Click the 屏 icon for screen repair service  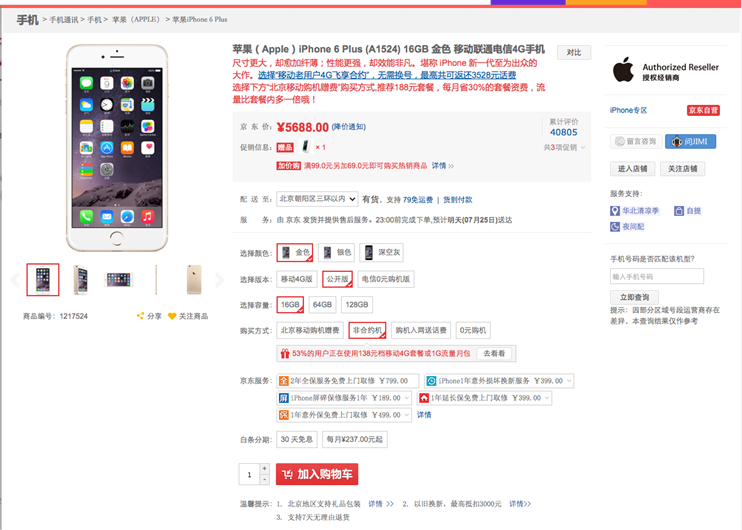[283, 398]
